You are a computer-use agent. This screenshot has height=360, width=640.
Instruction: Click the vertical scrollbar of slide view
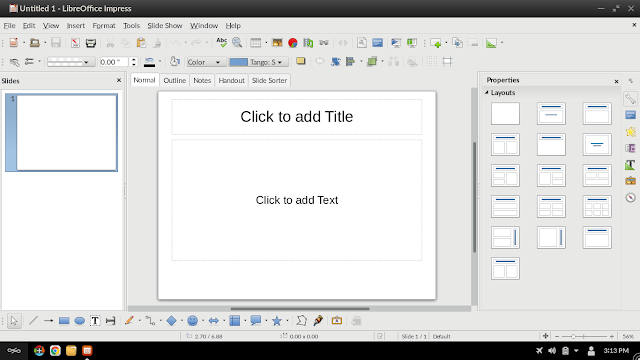pyautogui.click(x=474, y=197)
